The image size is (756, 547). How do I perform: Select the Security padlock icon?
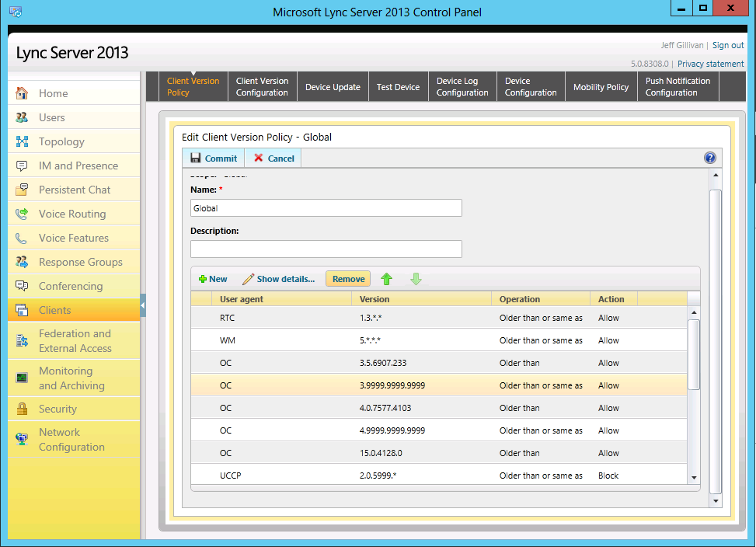(x=20, y=409)
